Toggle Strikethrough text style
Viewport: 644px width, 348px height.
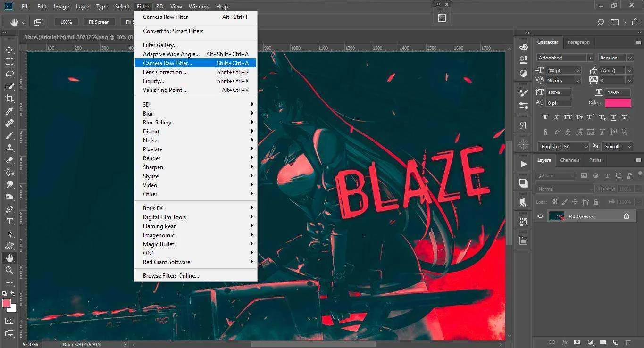coord(625,117)
